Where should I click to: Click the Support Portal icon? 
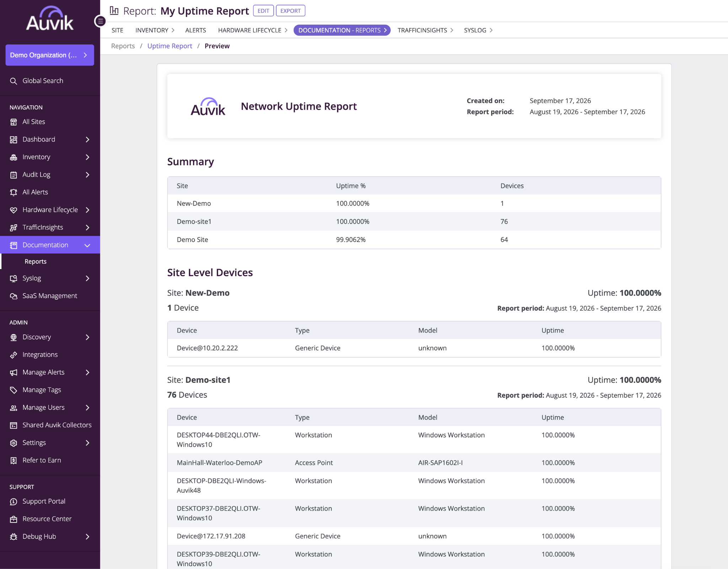14,501
